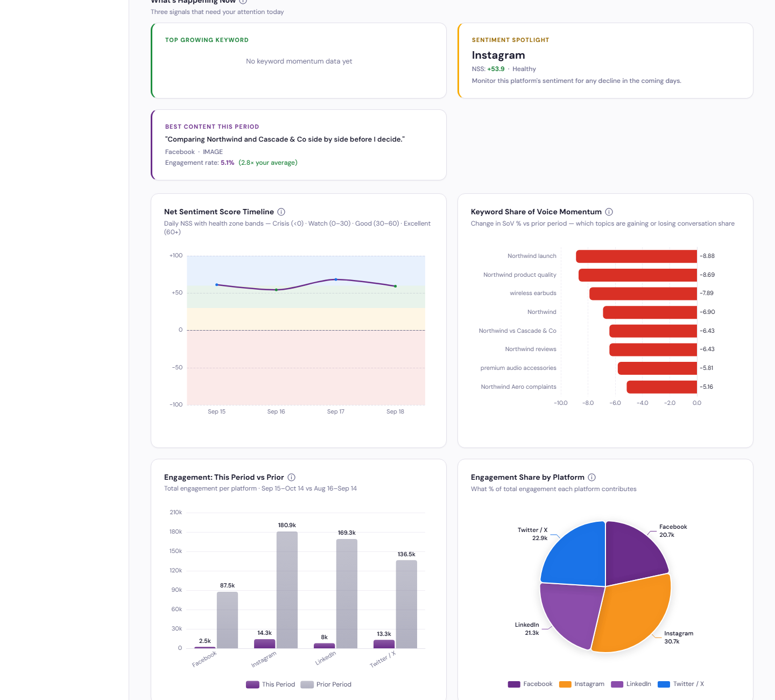775x700 pixels.
Task: Click the premium audio accessories red bar
Action: [x=657, y=368]
